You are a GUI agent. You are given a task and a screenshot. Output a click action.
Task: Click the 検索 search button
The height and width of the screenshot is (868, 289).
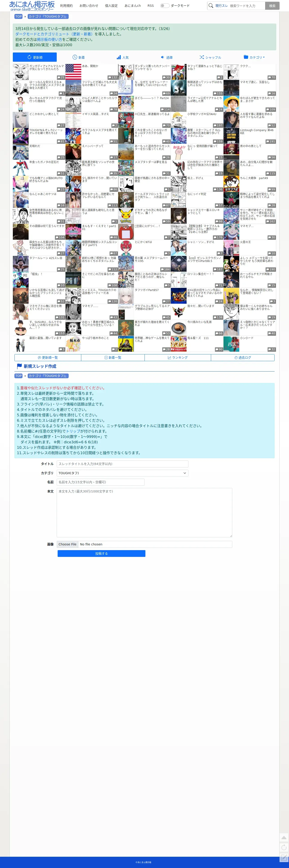[272, 6]
